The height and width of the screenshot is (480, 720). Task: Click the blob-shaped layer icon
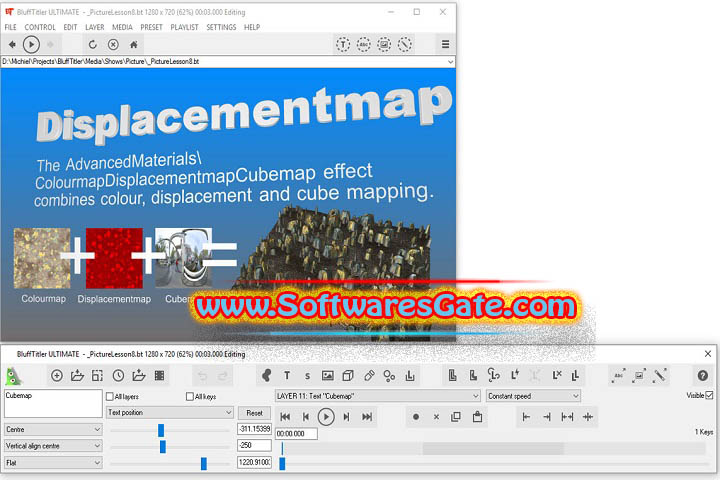[266, 376]
